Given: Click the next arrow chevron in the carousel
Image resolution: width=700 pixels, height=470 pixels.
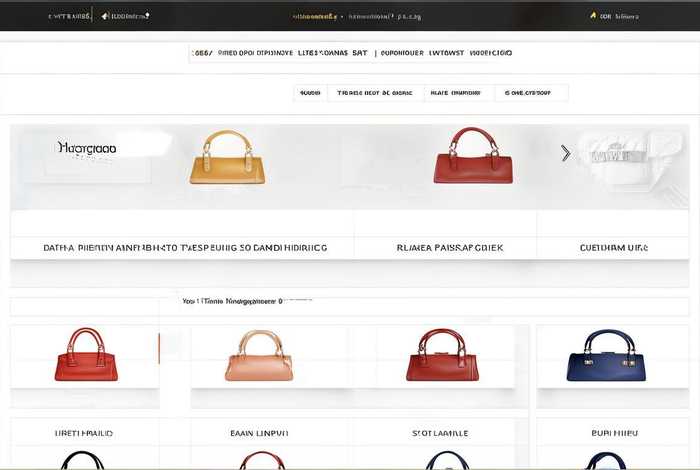Looking at the screenshot, I should click(x=565, y=153).
